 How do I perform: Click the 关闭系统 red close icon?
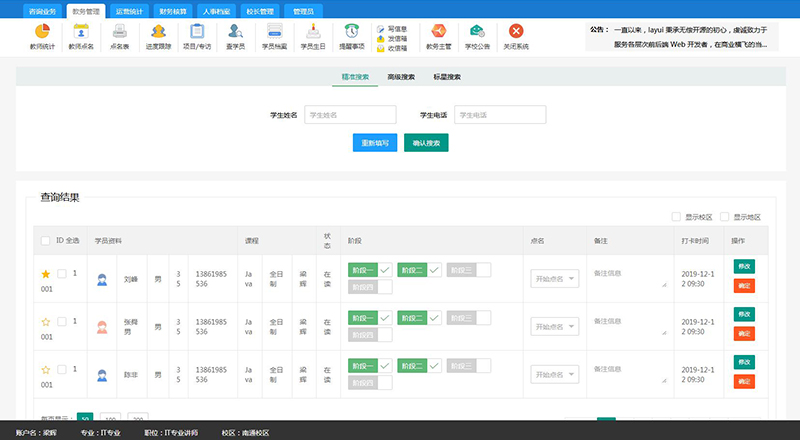point(516,32)
